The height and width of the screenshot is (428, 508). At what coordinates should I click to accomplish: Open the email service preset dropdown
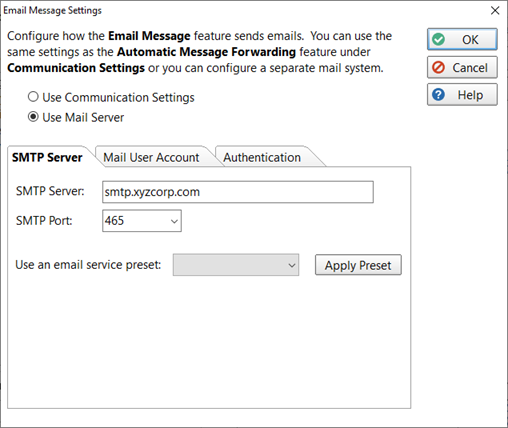click(x=236, y=265)
